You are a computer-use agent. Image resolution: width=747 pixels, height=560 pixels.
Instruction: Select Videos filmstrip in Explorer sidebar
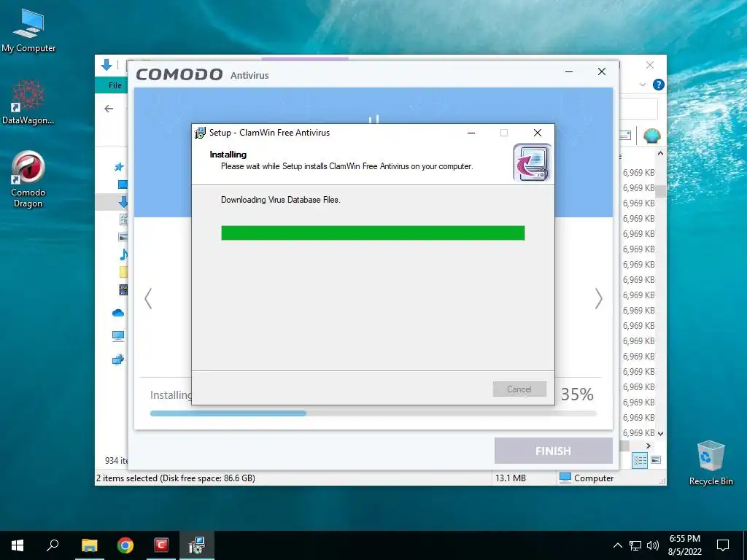click(123, 289)
